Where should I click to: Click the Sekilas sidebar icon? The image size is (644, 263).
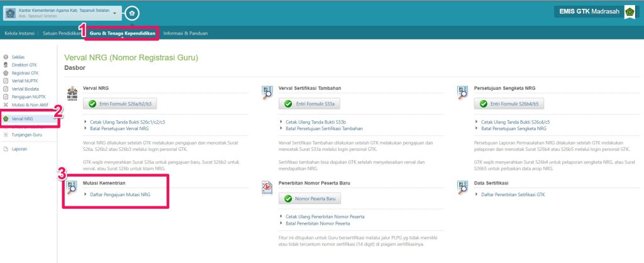click(x=6, y=57)
